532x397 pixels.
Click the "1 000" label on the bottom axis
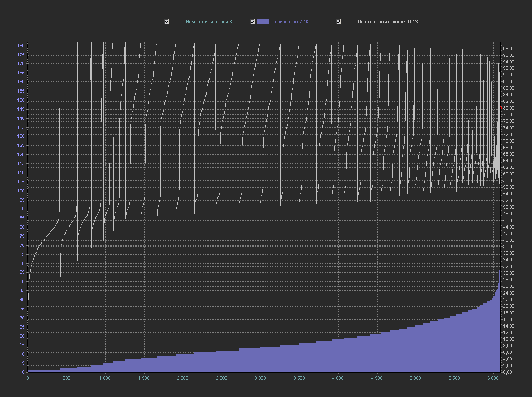pos(105,378)
